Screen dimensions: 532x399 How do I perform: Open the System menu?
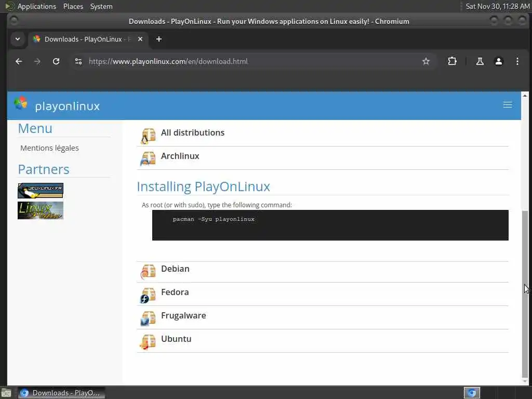pyautogui.click(x=101, y=6)
